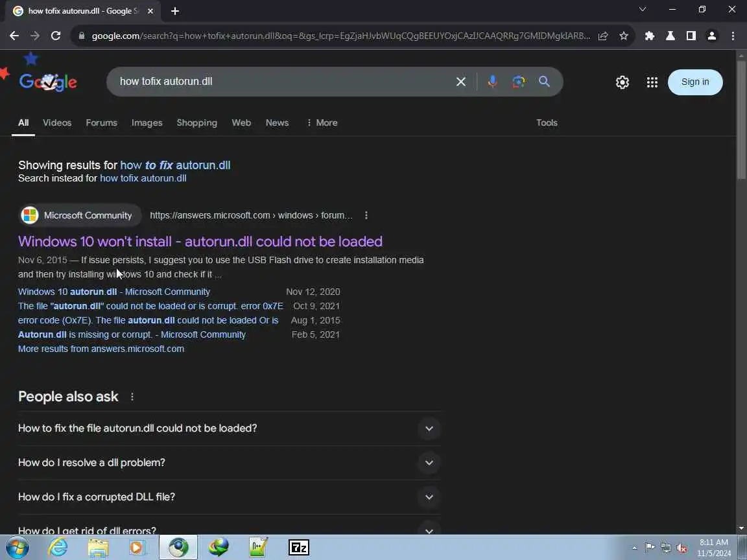Open corrected query 'how to fix autorun.dll'
This screenshot has height=560, width=747.
[x=175, y=165]
